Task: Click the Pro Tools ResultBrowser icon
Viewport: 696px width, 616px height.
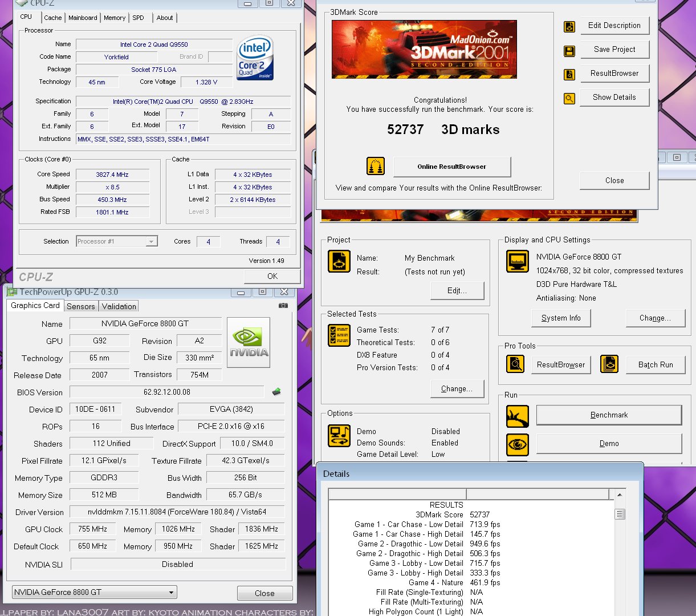Action: pos(515,363)
